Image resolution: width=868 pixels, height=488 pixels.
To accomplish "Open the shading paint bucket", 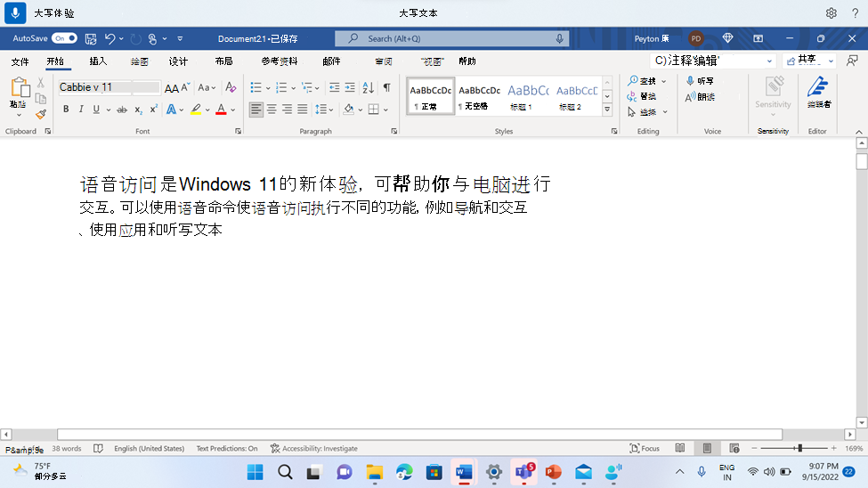I will [x=348, y=110].
